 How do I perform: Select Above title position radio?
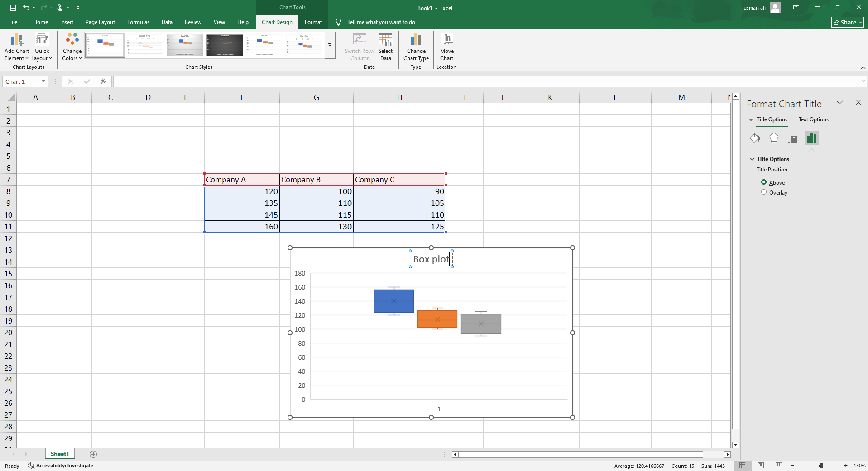coord(764,182)
